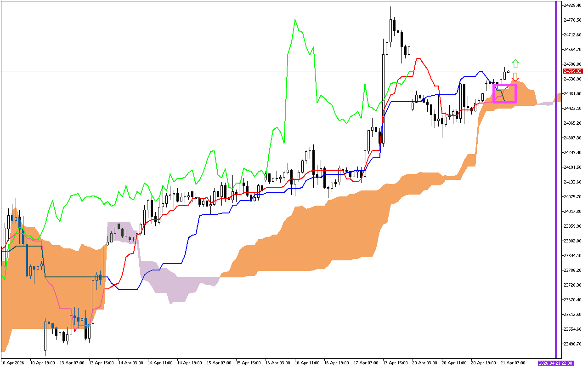Viewport: 588px width, 368px height.
Task: Click the red down arrow signal
Action: pyautogui.click(x=515, y=77)
